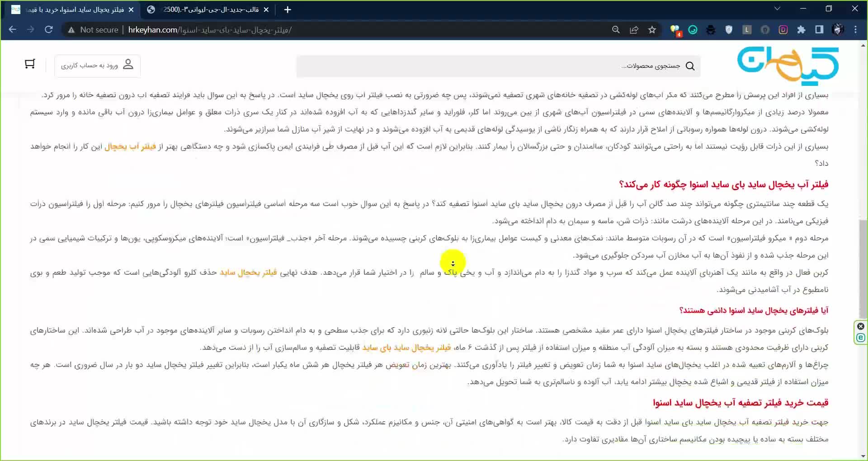The height and width of the screenshot is (461, 868).
Task: Click the share page icon in address bar
Action: 634,30
